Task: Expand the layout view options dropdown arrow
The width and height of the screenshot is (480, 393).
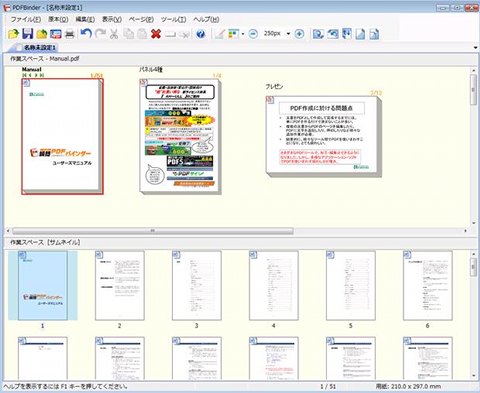Action: coord(243,34)
